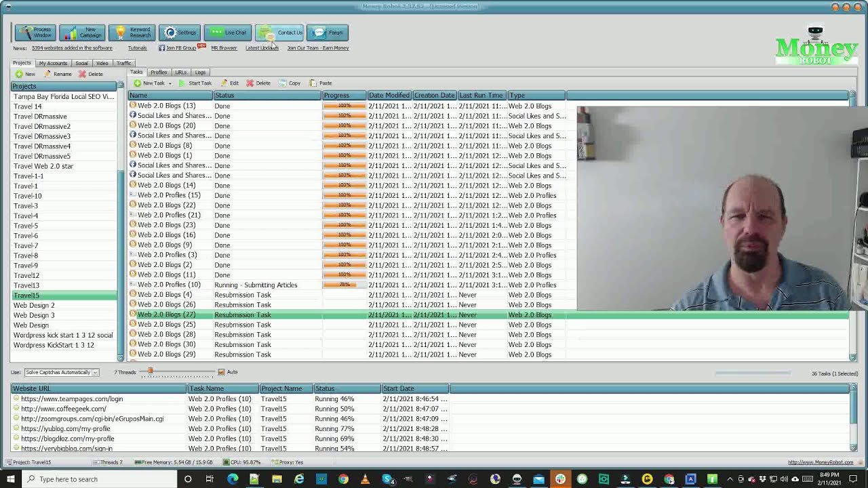
Task: Select the Web 2.0 Profiles (15) task row
Action: tap(488, 195)
